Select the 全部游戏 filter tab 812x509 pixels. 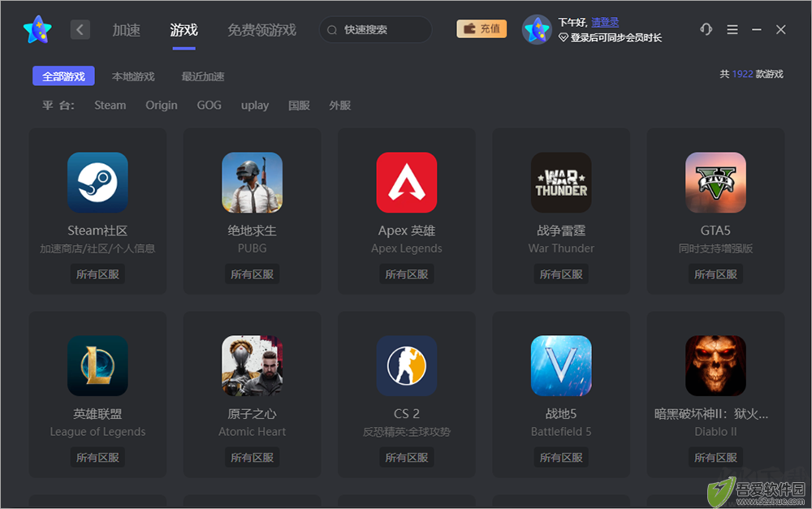63,76
